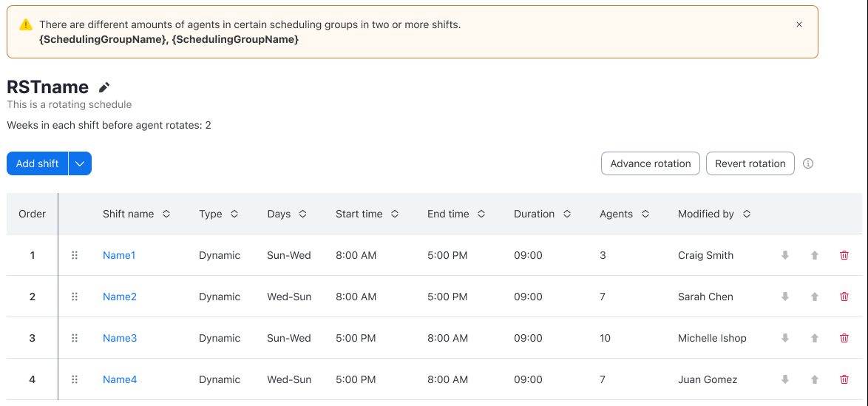Viewport: 868px width, 406px height.
Task: Click 09:00 duration in Name3 row
Action: pyautogui.click(x=528, y=338)
